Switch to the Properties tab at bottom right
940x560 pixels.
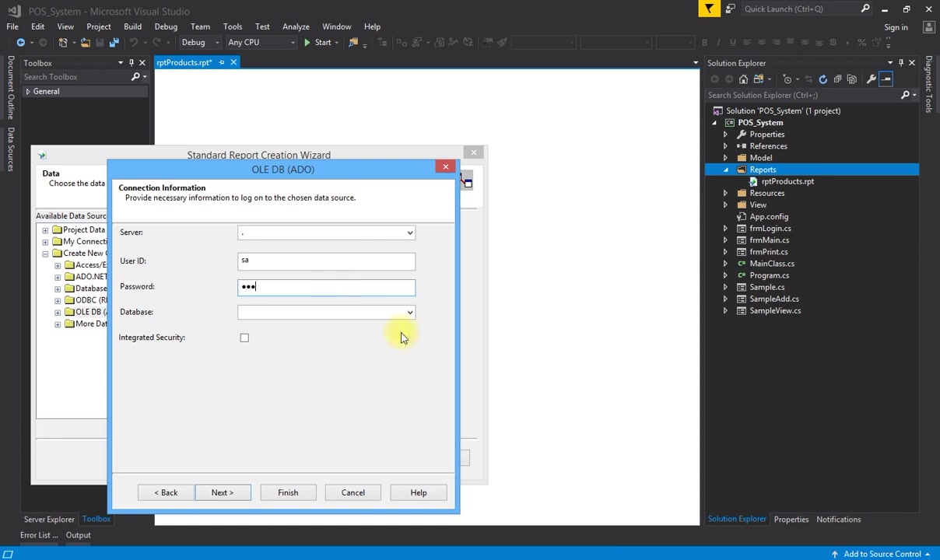point(791,520)
